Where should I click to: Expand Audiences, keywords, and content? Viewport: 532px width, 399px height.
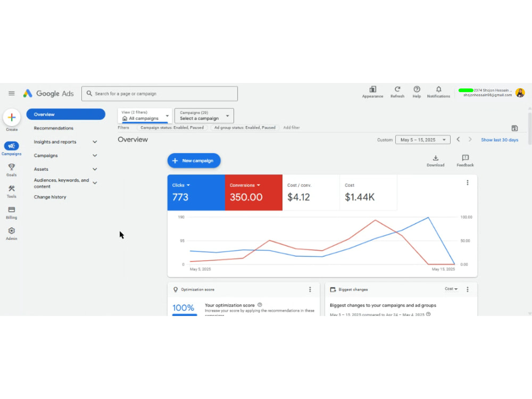(95, 183)
